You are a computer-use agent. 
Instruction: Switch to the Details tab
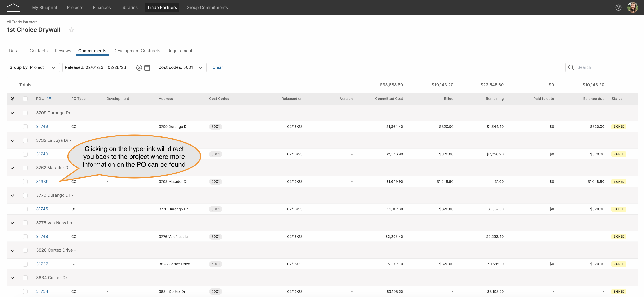point(16,51)
